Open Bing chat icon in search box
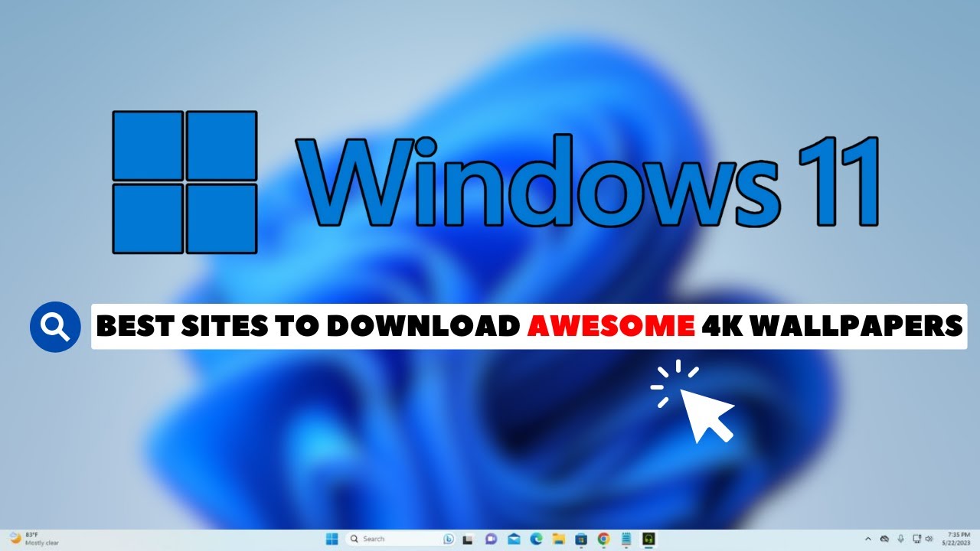Screen dimensions: 980x551 tap(448, 539)
